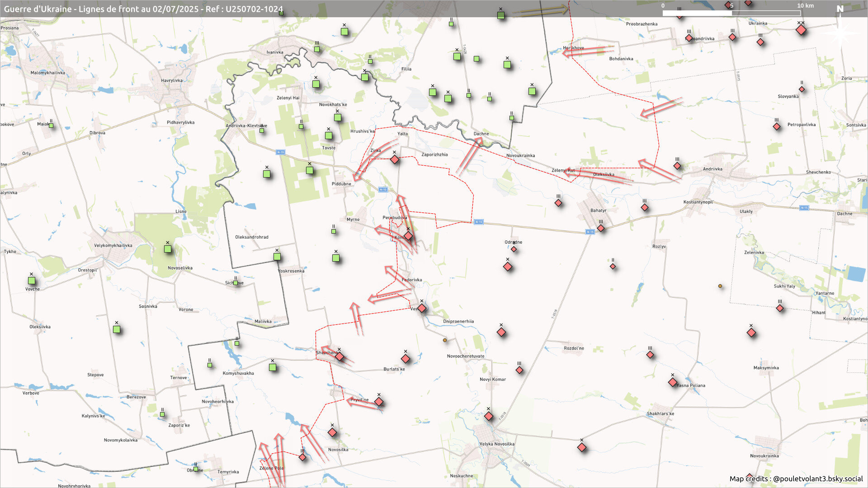Select the Fedorivka village label
Image resolution: width=868 pixels, height=488 pixels.
point(412,280)
